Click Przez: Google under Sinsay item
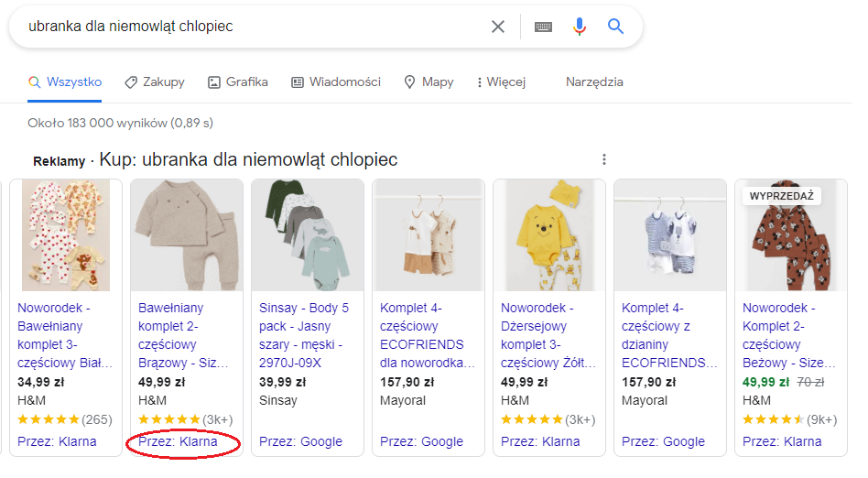 pyautogui.click(x=300, y=441)
